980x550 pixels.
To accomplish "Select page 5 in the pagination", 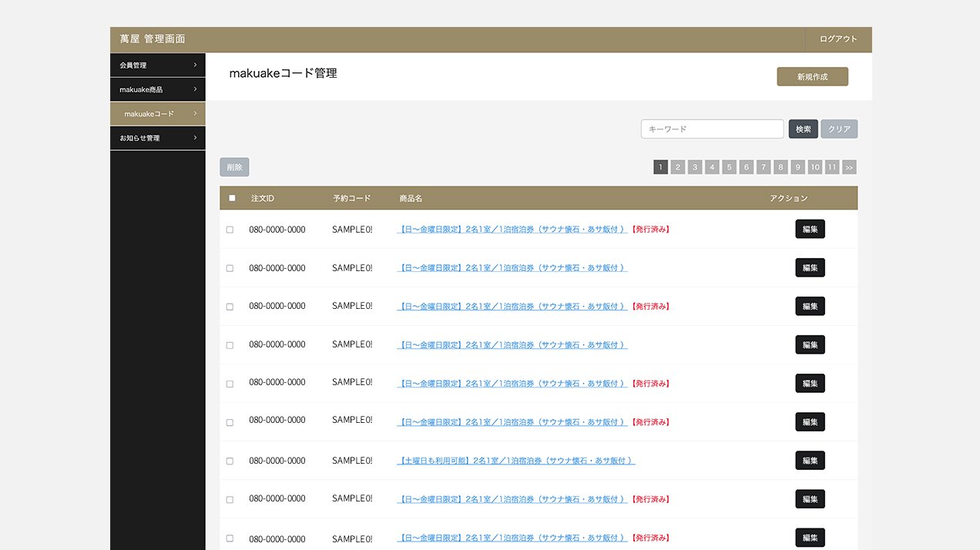I will click(729, 167).
